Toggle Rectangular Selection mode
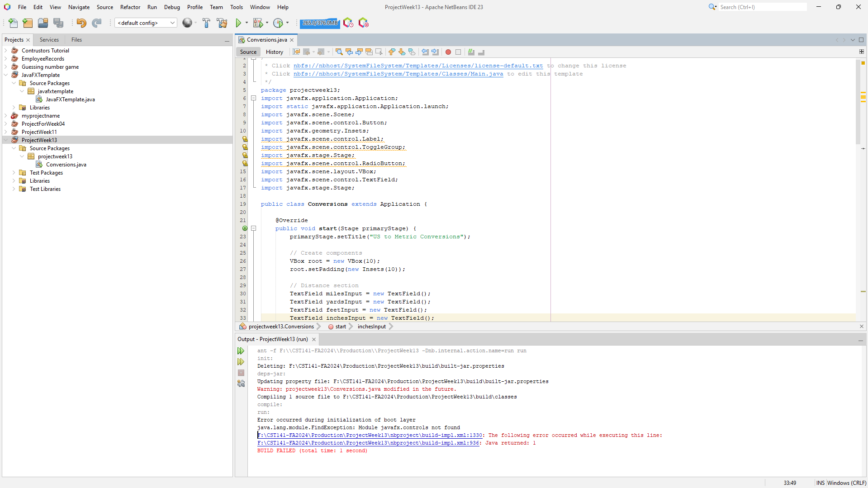This screenshot has height=488, width=868. 379,52
